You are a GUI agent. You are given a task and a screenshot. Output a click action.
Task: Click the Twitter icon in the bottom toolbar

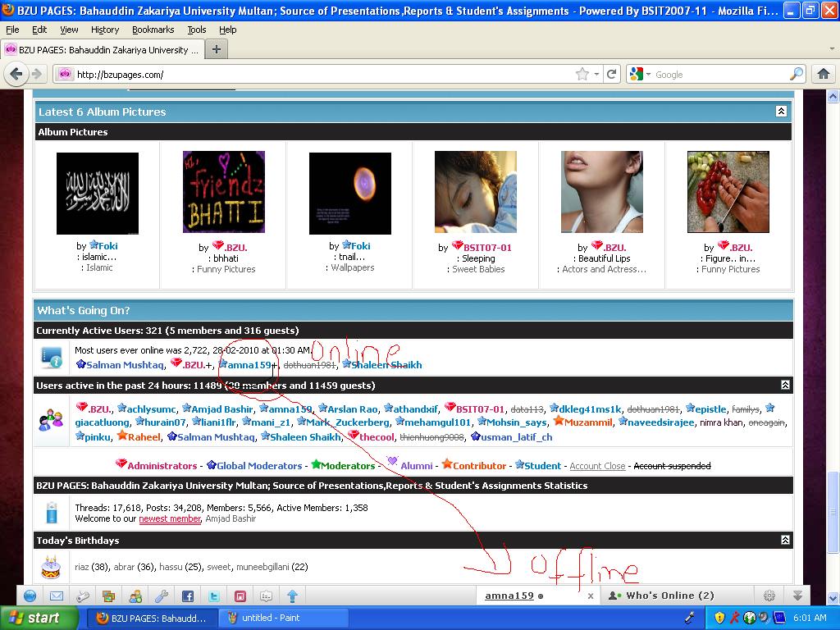point(214,595)
